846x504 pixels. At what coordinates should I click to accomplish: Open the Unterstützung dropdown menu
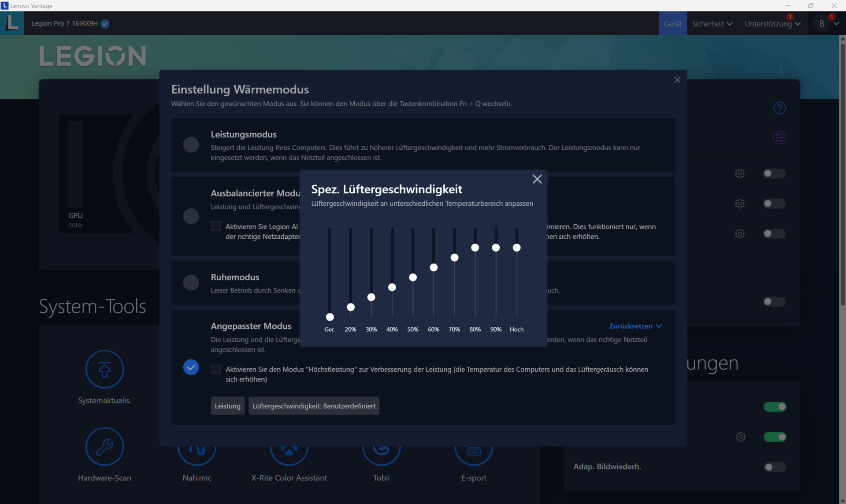[x=772, y=23]
